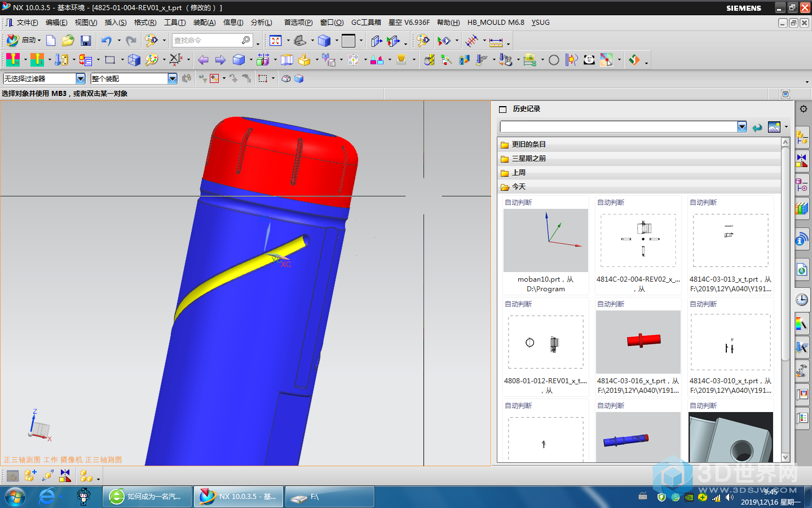Click the HD3D blue info icon

pos(802,240)
